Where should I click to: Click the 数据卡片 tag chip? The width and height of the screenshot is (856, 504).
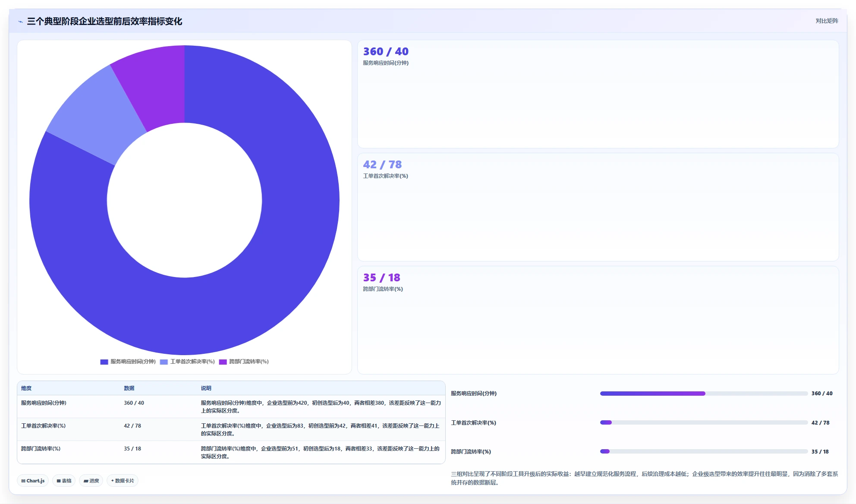[x=123, y=481]
